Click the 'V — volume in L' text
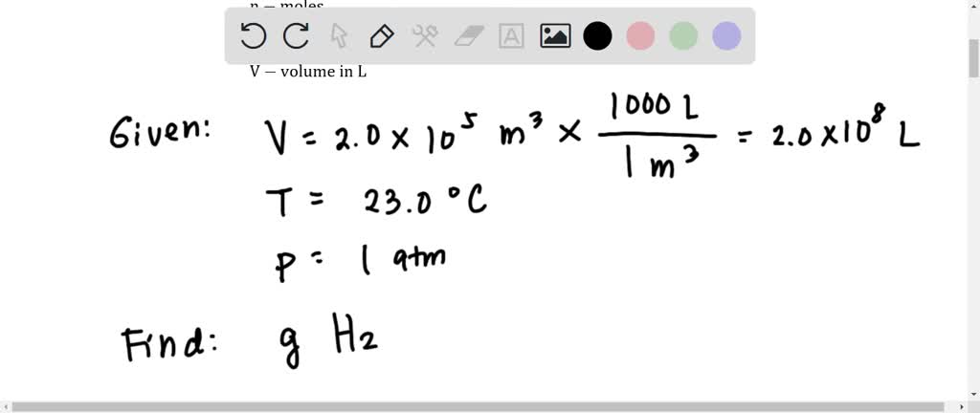This screenshot has height=413, width=980. (308, 72)
